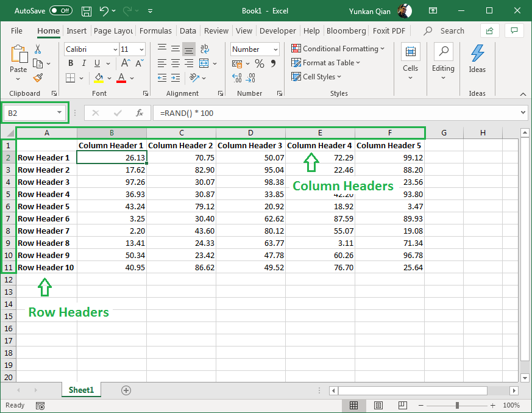Click the Ideas button in the ribbon
The image size is (532, 413).
point(477,59)
